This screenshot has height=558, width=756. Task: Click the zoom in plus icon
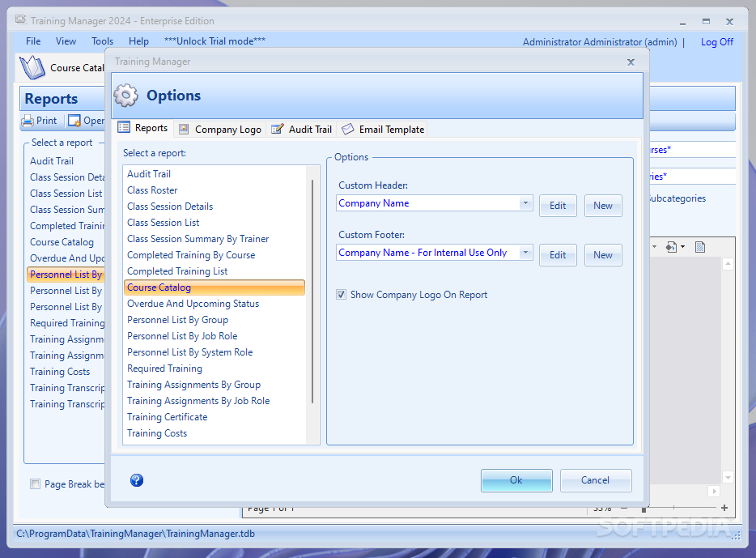click(x=724, y=508)
